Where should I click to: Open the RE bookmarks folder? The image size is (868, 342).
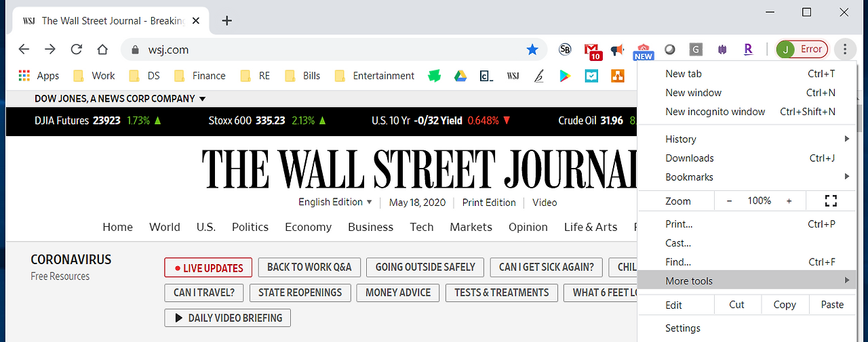pyautogui.click(x=256, y=76)
